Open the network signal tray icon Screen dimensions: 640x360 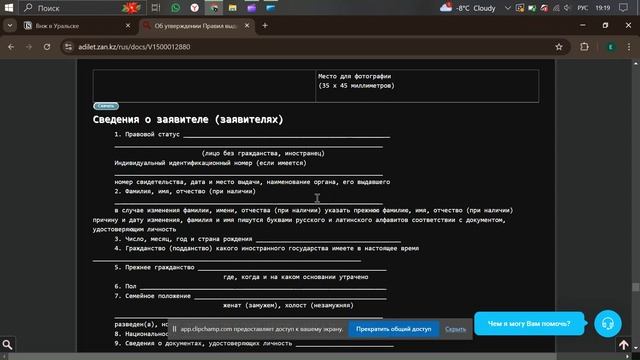[556, 8]
